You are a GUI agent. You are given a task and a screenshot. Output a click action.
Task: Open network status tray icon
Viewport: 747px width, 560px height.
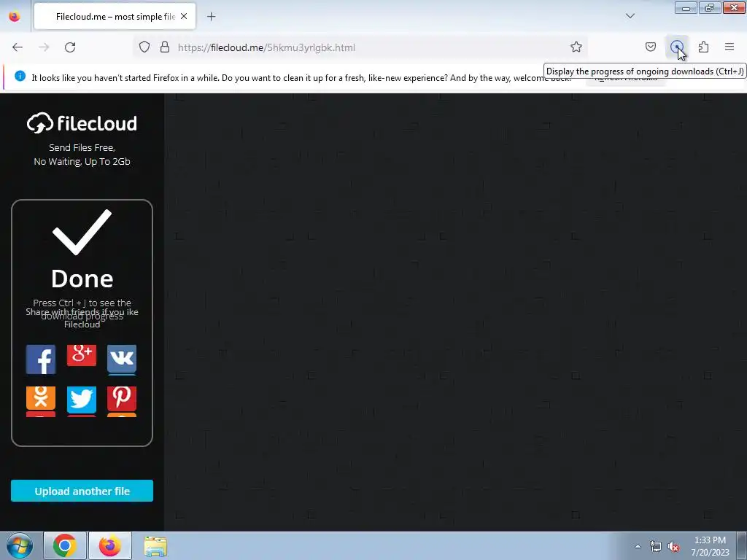tap(656, 547)
